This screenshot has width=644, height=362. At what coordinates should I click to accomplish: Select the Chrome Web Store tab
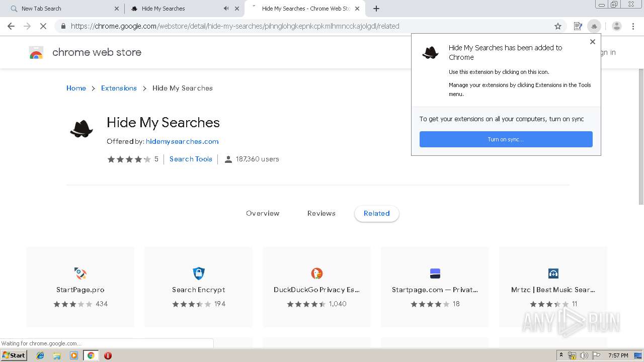(x=305, y=9)
